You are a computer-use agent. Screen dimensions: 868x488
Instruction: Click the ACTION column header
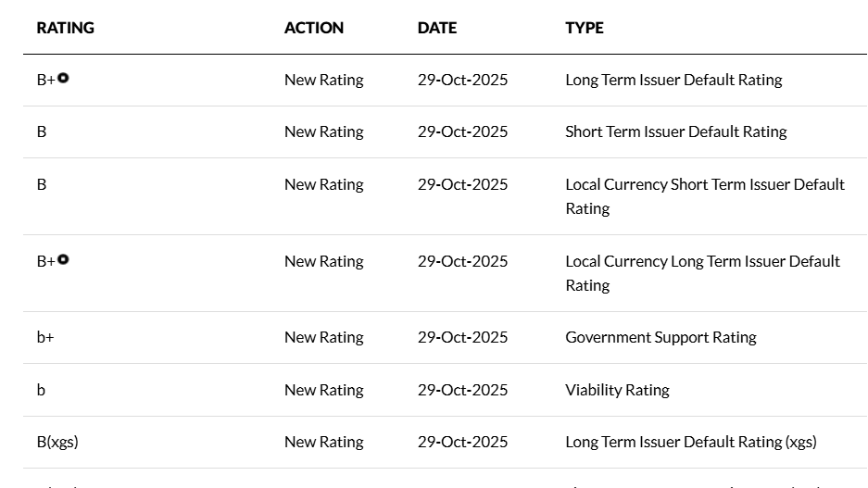coord(314,28)
